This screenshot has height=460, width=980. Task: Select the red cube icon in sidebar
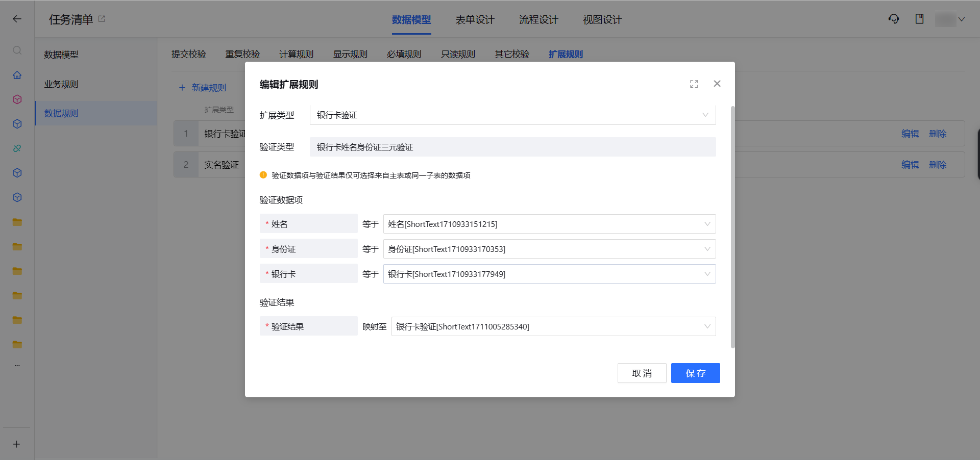click(17, 99)
